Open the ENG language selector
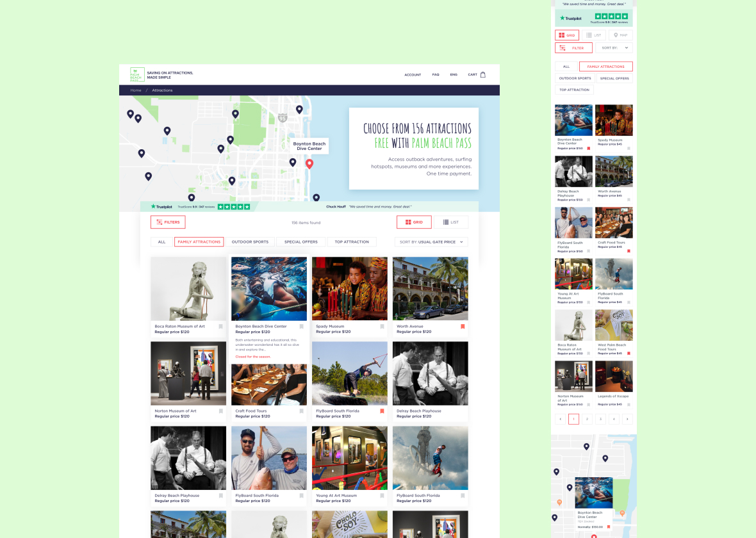 coord(454,75)
